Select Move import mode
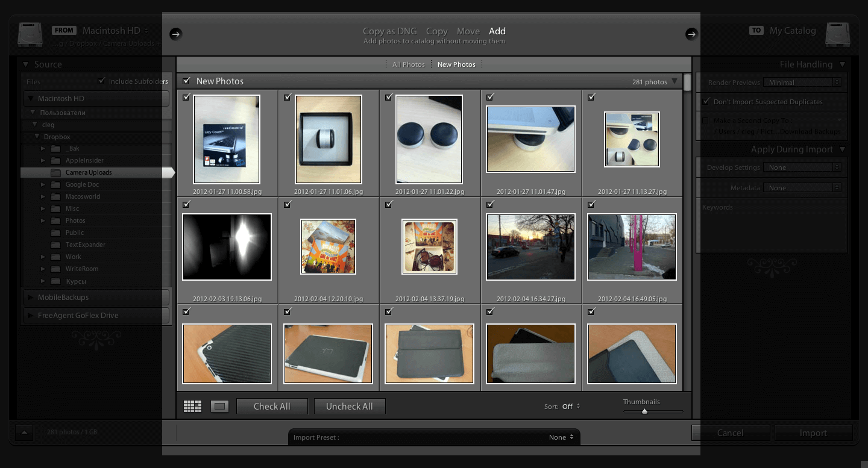This screenshot has height=468, width=868. point(468,31)
